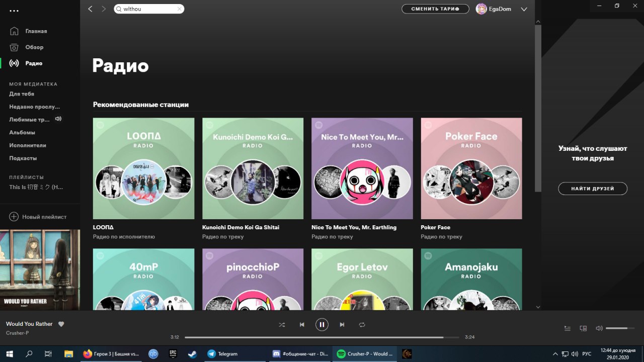The height and width of the screenshot is (362, 644).
Task: Click the Сменить тариф button
Action: tap(435, 9)
